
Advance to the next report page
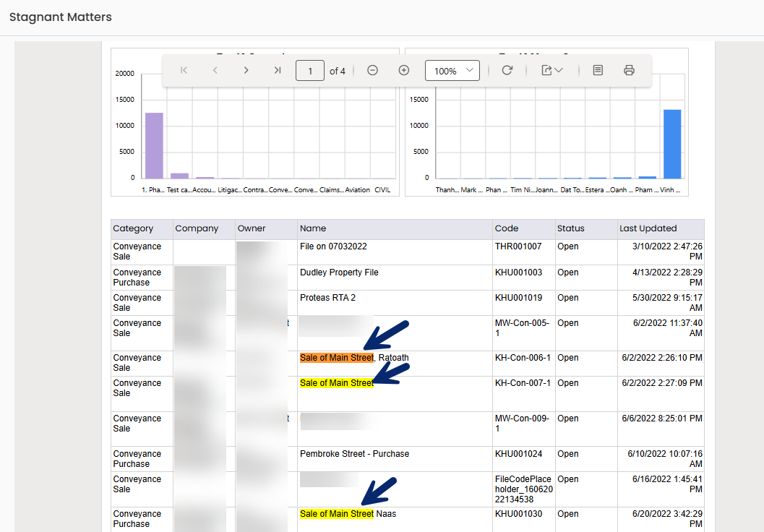click(246, 71)
